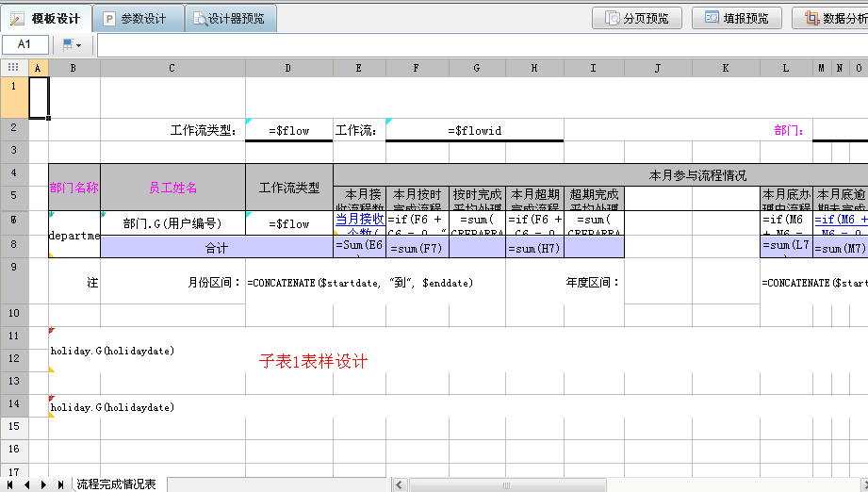
Task: Select column D header
Action: pyautogui.click(x=288, y=68)
